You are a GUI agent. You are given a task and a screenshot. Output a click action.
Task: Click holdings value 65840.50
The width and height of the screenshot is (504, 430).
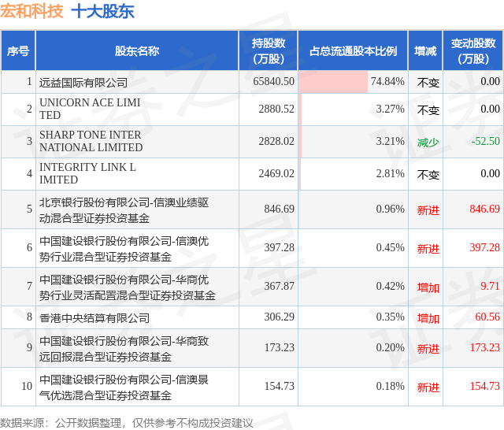(273, 81)
